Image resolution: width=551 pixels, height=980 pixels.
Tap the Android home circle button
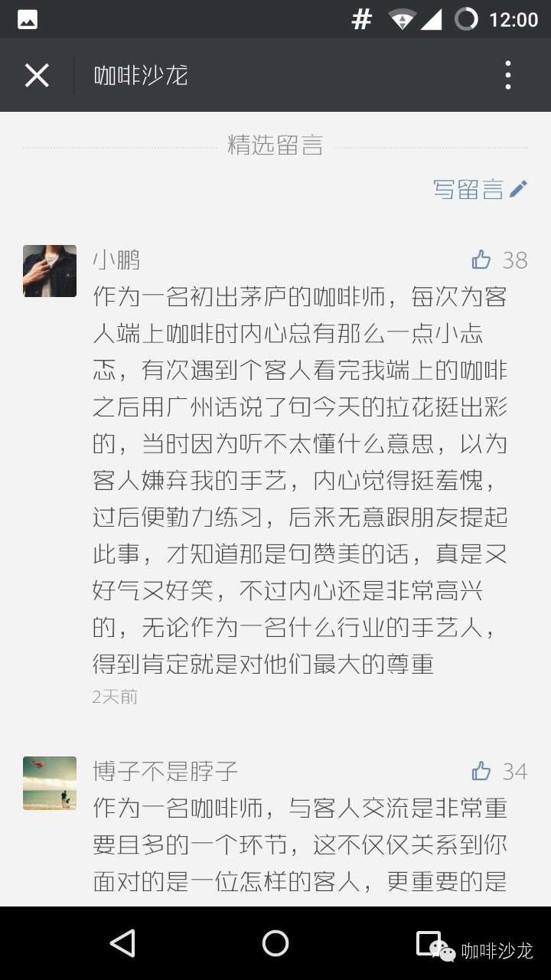point(275,943)
